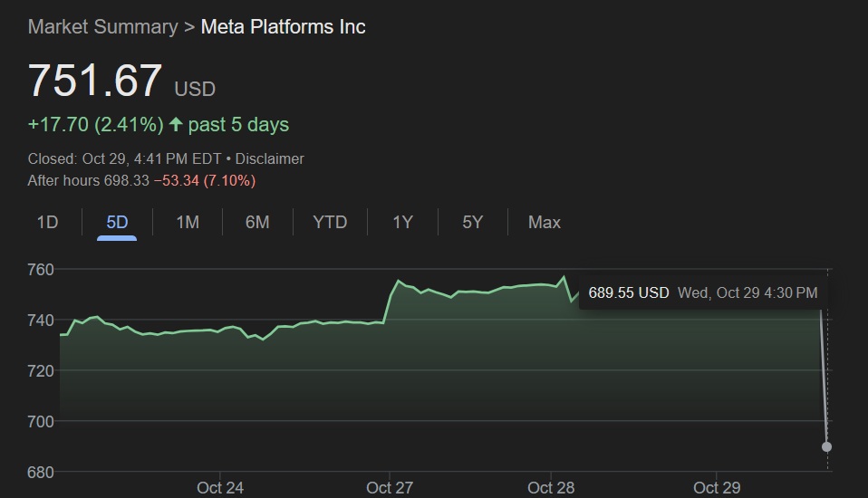
Task: Switch to the 1M range tab
Action: coord(188,222)
